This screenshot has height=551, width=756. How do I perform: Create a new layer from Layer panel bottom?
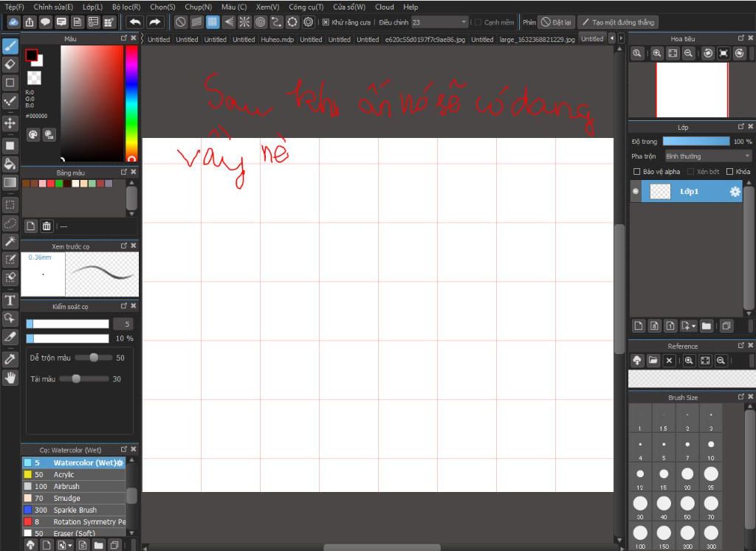point(639,326)
